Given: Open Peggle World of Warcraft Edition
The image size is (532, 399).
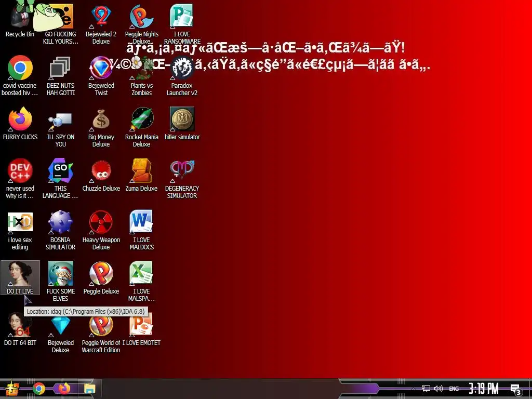Looking at the screenshot, I should [x=101, y=333].
